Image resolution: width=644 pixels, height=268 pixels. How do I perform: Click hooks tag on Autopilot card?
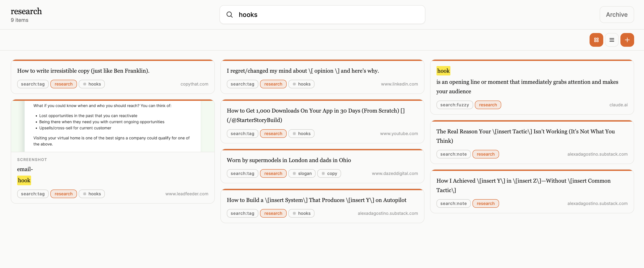pyautogui.click(x=301, y=213)
